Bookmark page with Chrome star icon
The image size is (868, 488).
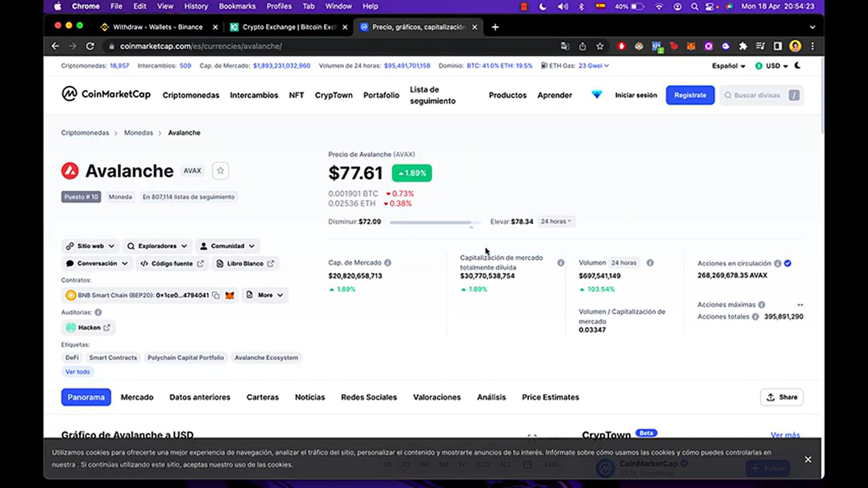pos(600,46)
